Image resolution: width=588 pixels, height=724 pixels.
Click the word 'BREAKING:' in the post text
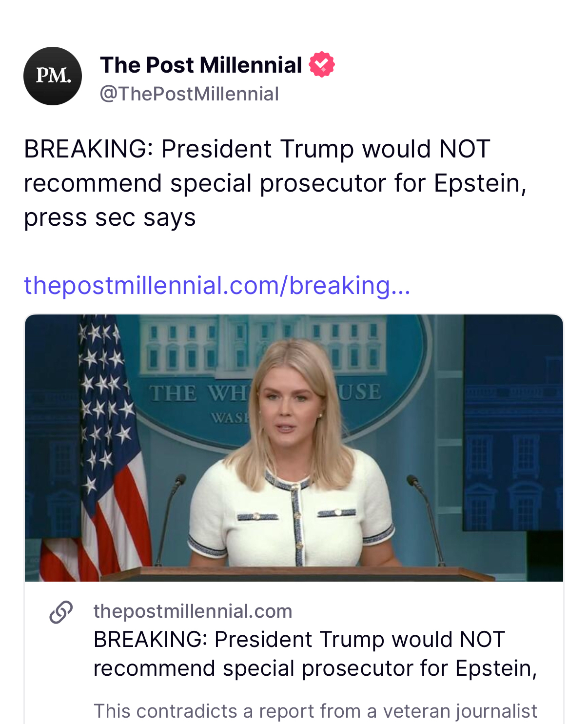pyautogui.click(x=89, y=149)
